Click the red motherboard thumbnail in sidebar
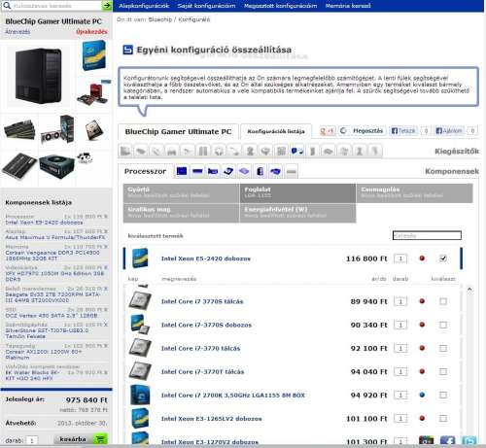The width and height of the screenshot is (486, 448). (93, 93)
